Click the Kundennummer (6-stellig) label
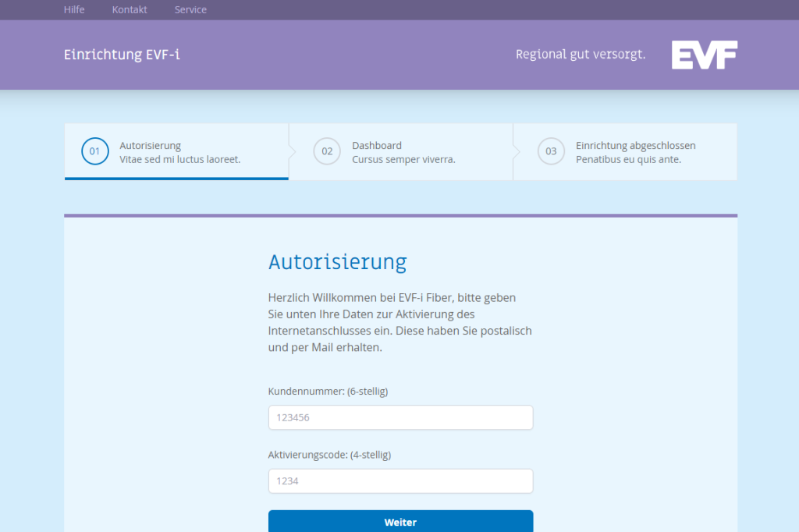This screenshot has width=799, height=532. (328, 392)
